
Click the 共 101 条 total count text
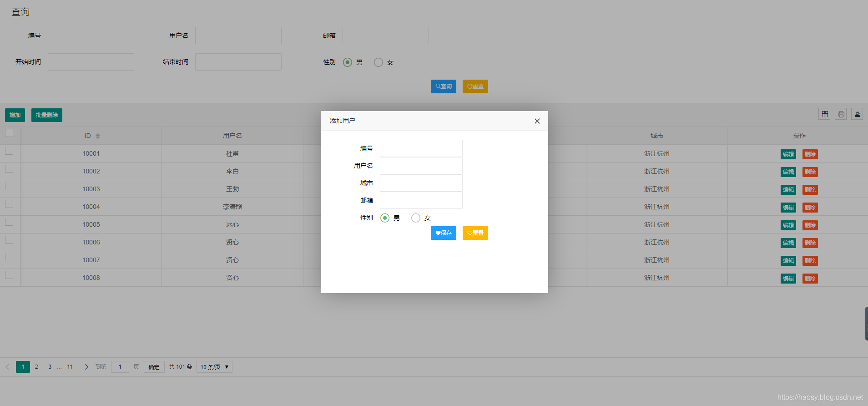click(x=181, y=367)
